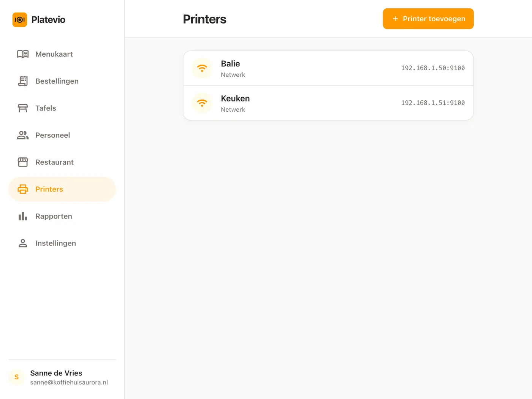Go to Instellingen
The width and height of the screenshot is (532, 399).
[x=62, y=243]
